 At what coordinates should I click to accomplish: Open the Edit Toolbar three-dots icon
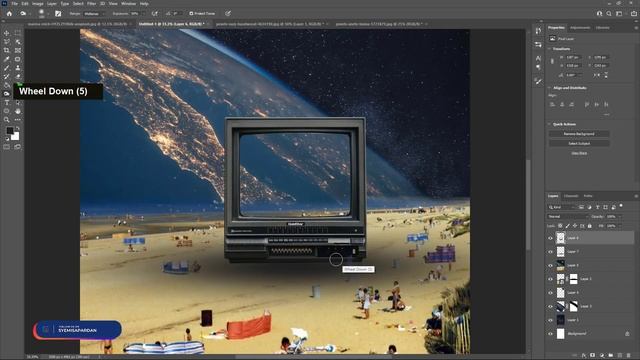[x=18, y=120]
